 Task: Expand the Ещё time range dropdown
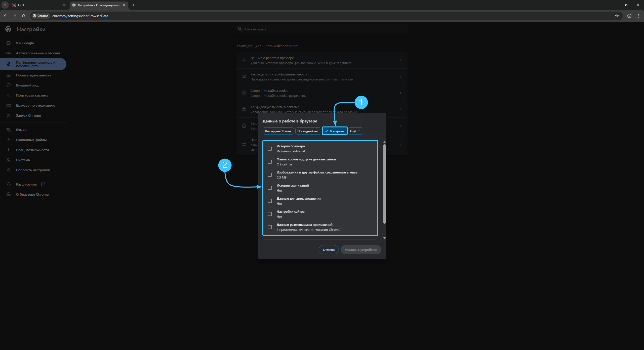(x=355, y=131)
